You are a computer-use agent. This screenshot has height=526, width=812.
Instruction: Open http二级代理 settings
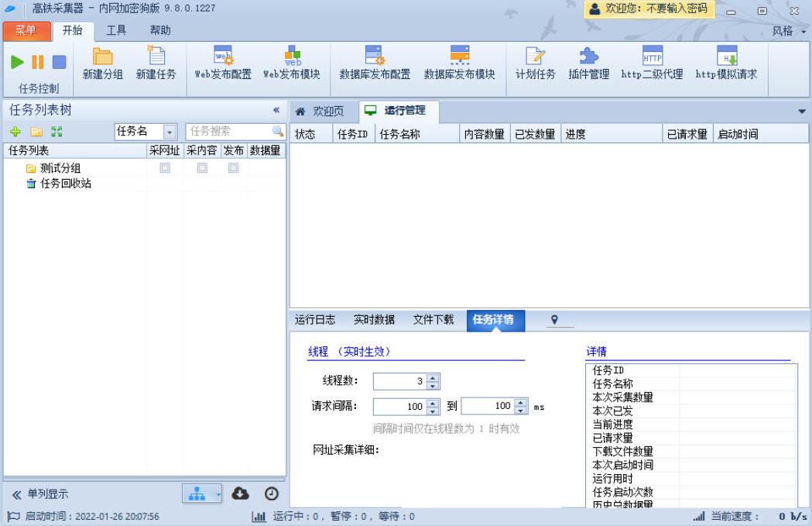point(653,64)
